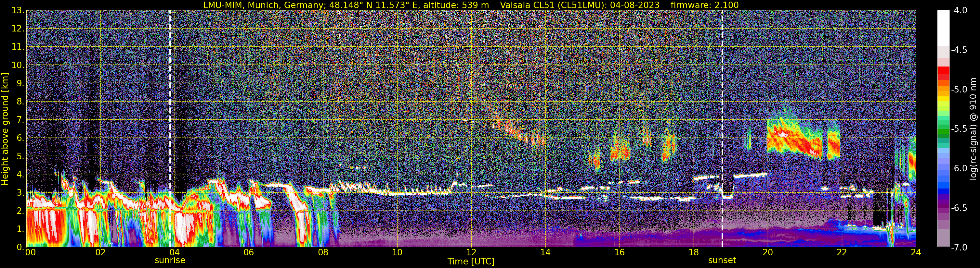Click the '11.' height tick label
980x268 pixels.
[18, 47]
